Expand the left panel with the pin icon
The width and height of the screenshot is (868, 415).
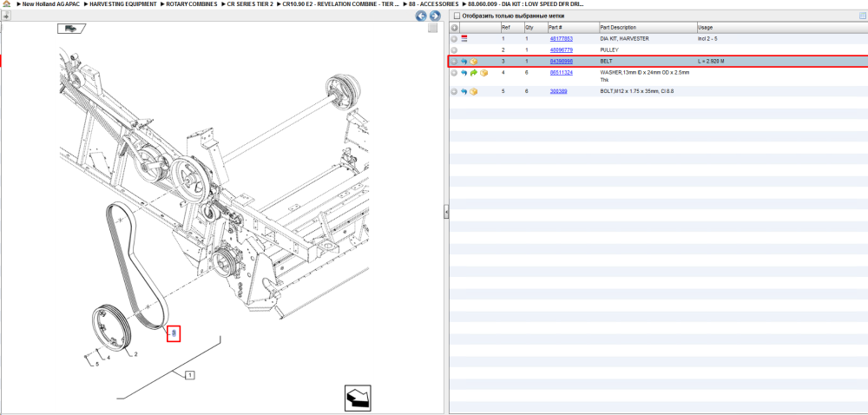click(x=5, y=16)
